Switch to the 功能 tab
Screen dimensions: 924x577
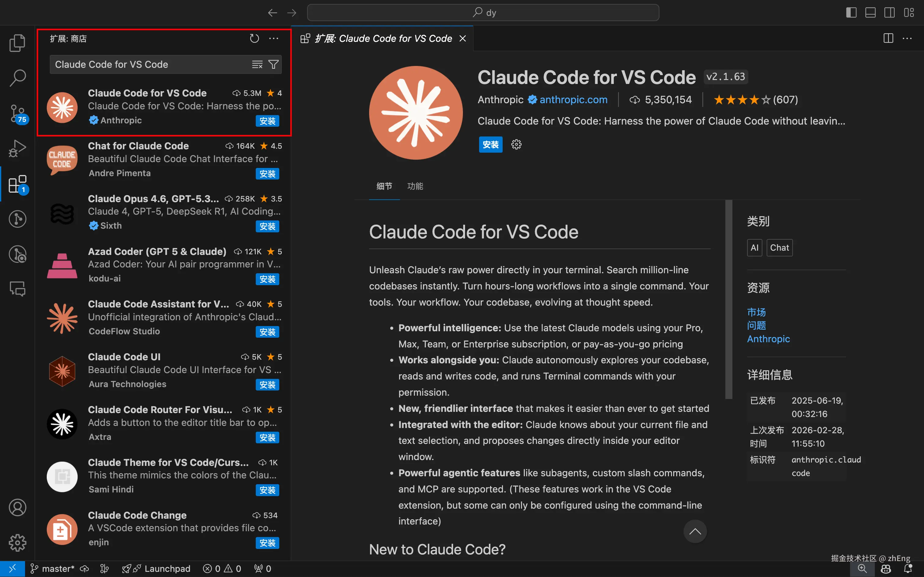(x=415, y=186)
